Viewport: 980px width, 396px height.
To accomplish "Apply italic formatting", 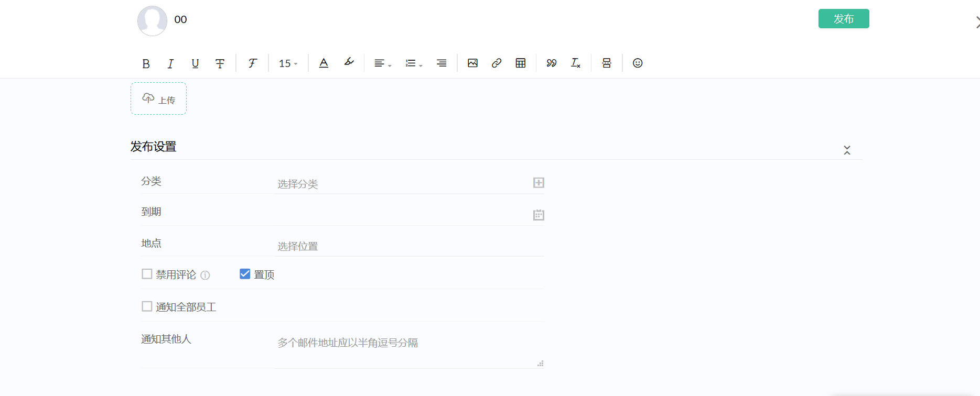I will tap(170, 63).
